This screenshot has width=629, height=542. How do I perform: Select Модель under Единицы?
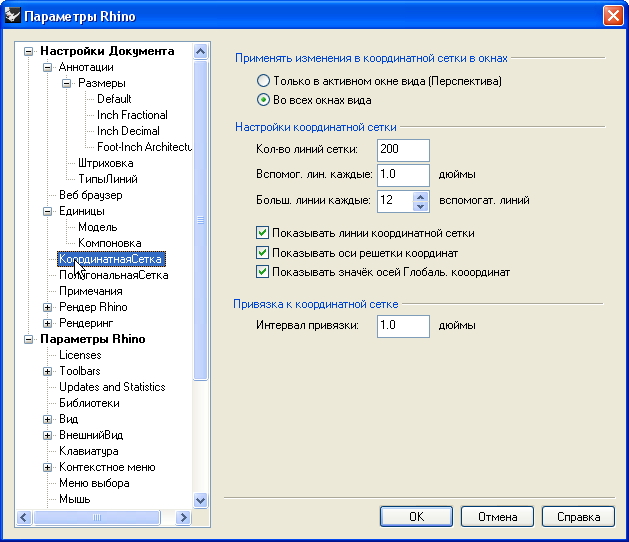click(97, 227)
